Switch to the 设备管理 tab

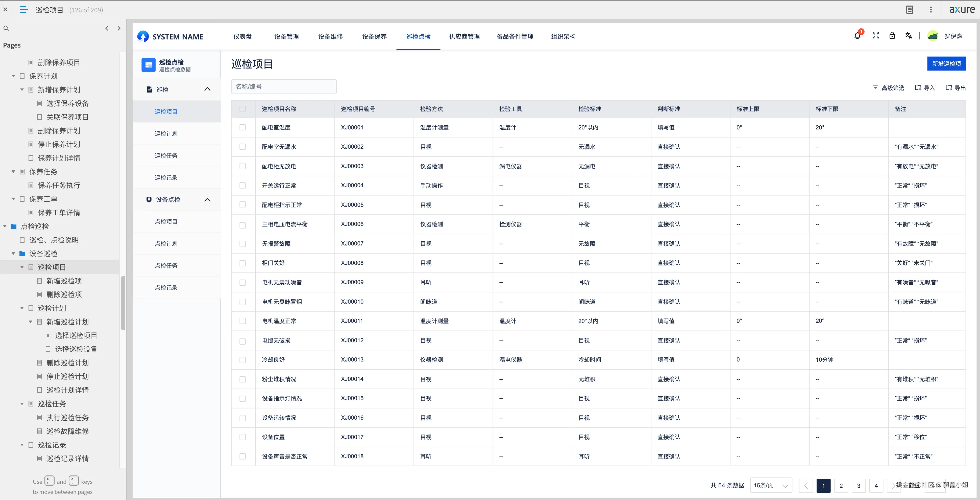point(286,36)
